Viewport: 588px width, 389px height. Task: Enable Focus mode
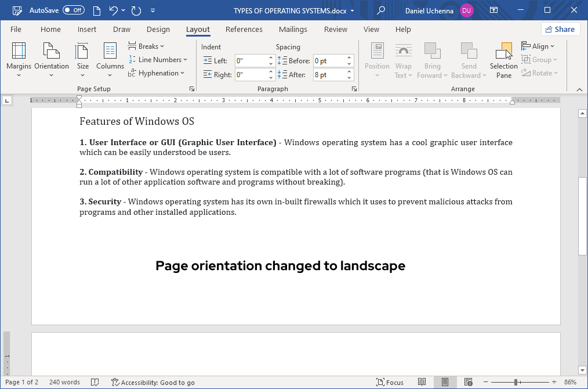(390, 382)
